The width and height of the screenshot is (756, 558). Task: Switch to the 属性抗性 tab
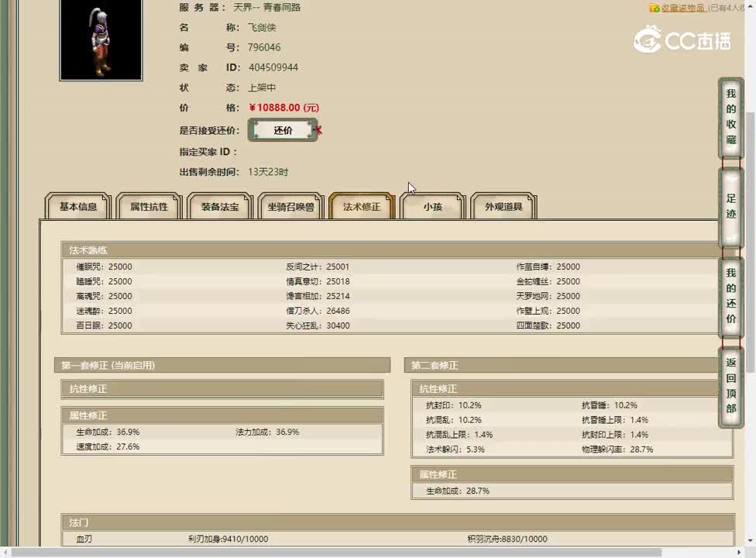pyautogui.click(x=149, y=206)
